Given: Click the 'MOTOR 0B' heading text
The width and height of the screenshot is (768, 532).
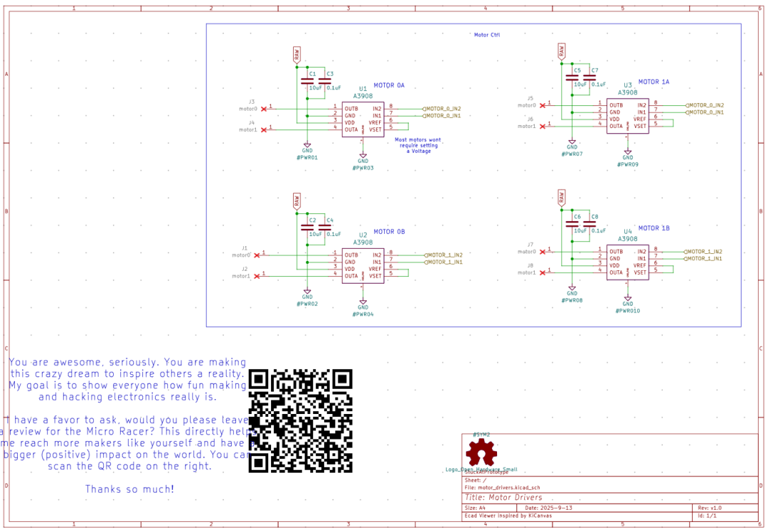Looking at the screenshot, I should click(390, 232).
